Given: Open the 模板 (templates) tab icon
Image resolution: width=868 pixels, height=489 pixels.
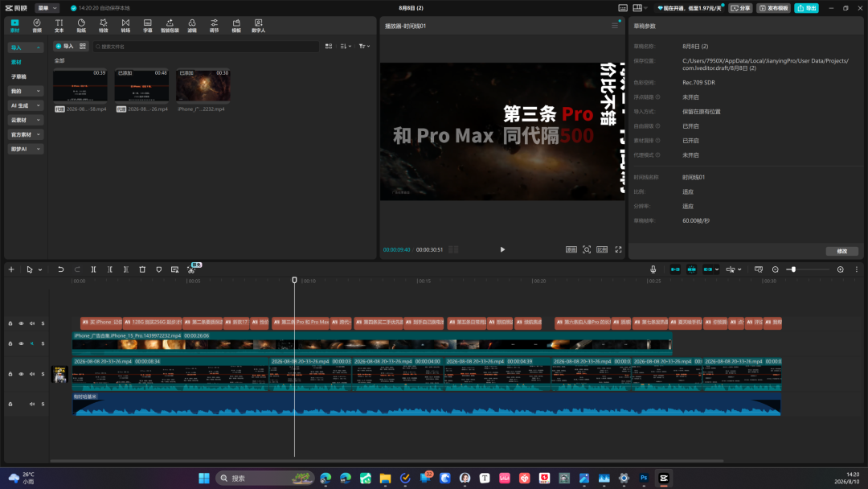Looking at the screenshot, I should (x=235, y=26).
